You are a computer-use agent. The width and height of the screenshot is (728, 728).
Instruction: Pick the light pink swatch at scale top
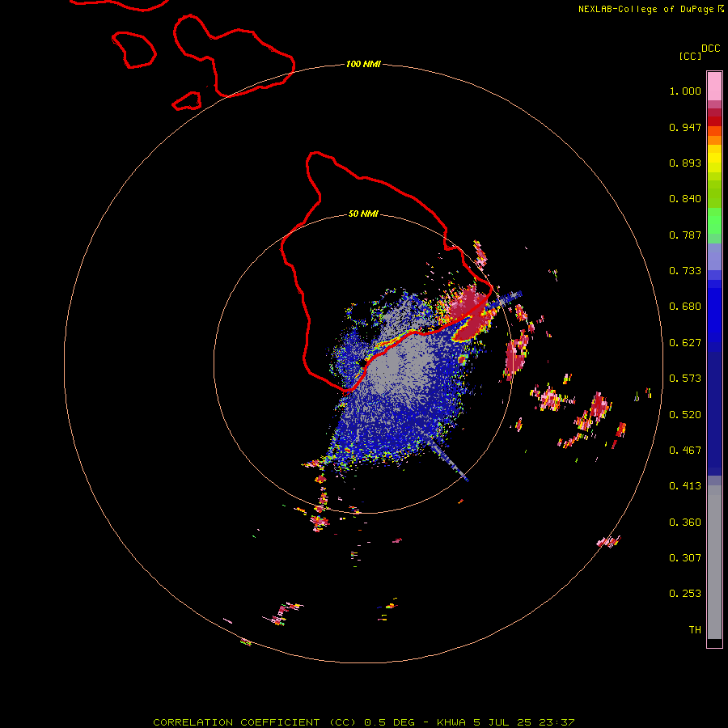pos(714,87)
